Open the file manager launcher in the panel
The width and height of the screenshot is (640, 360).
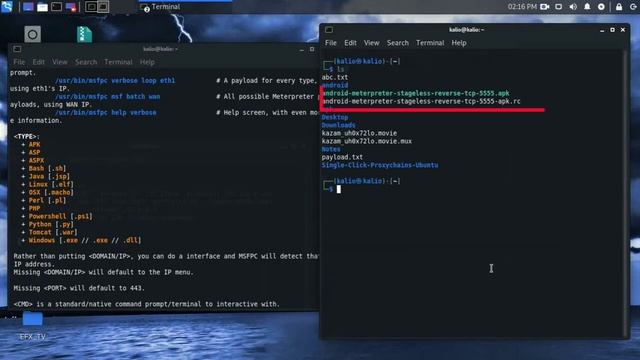point(42,7)
